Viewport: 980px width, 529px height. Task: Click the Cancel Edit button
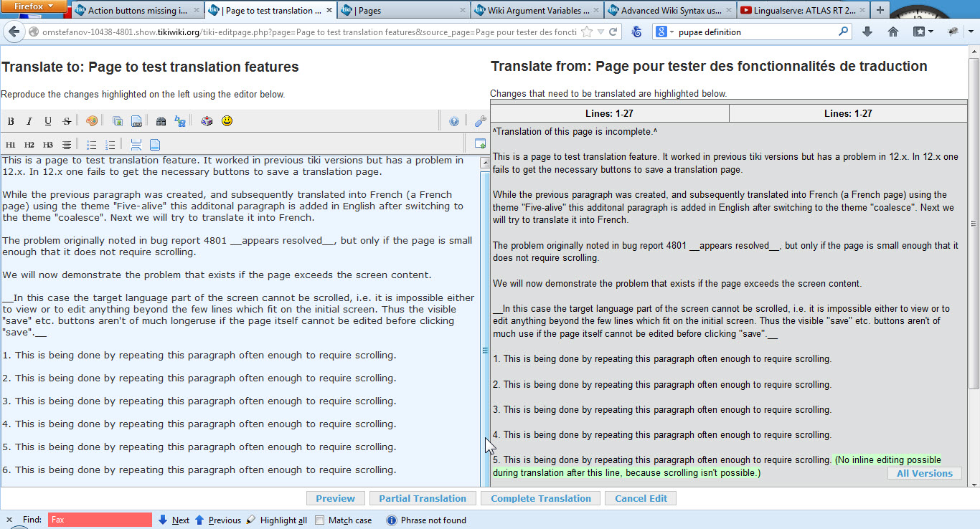(x=641, y=498)
